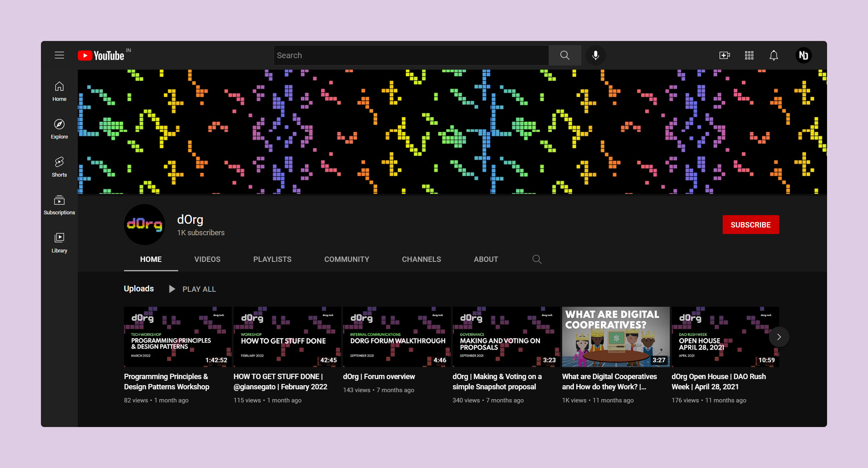Click the Play All triangle icon
868x468 pixels.
tap(172, 289)
